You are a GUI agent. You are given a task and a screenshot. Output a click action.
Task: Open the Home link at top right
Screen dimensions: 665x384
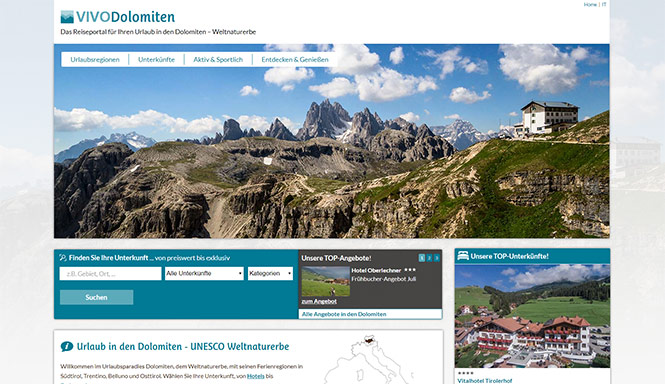590,4
